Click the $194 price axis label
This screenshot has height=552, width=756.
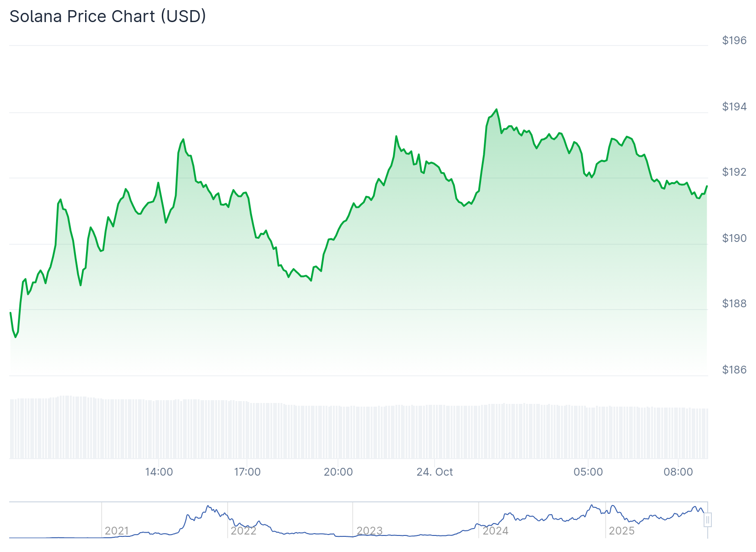pos(734,107)
